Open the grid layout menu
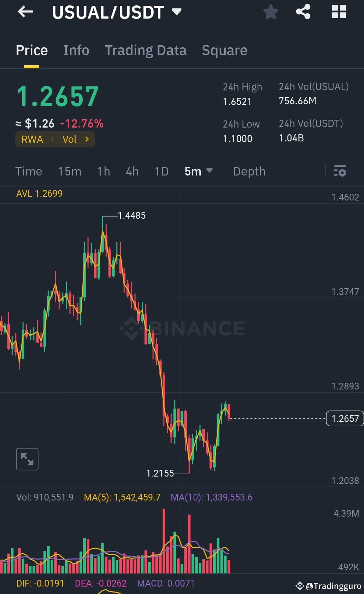364x594 pixels. (x=338, y=11)
